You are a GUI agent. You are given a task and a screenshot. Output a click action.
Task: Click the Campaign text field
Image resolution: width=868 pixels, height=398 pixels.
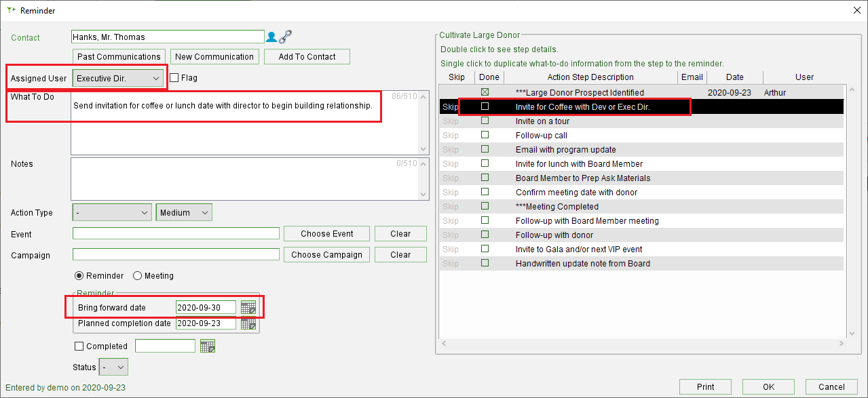pos(176,255)
